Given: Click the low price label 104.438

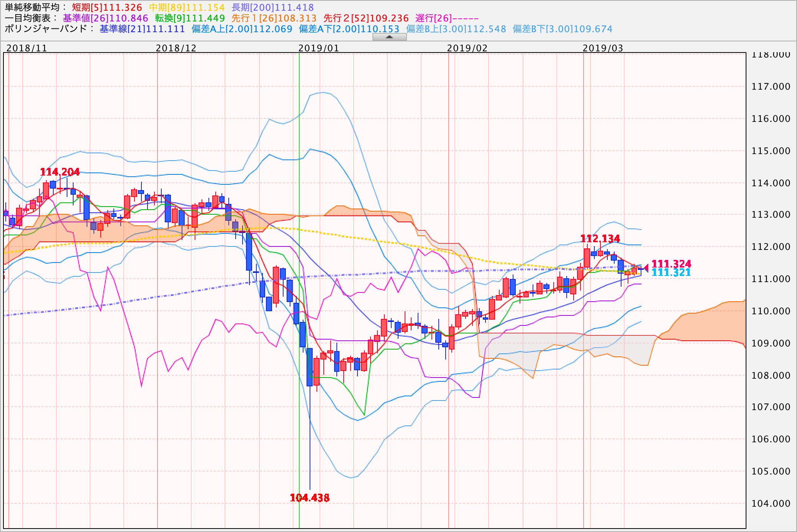Looking at the screenshot, I should 310,498.
